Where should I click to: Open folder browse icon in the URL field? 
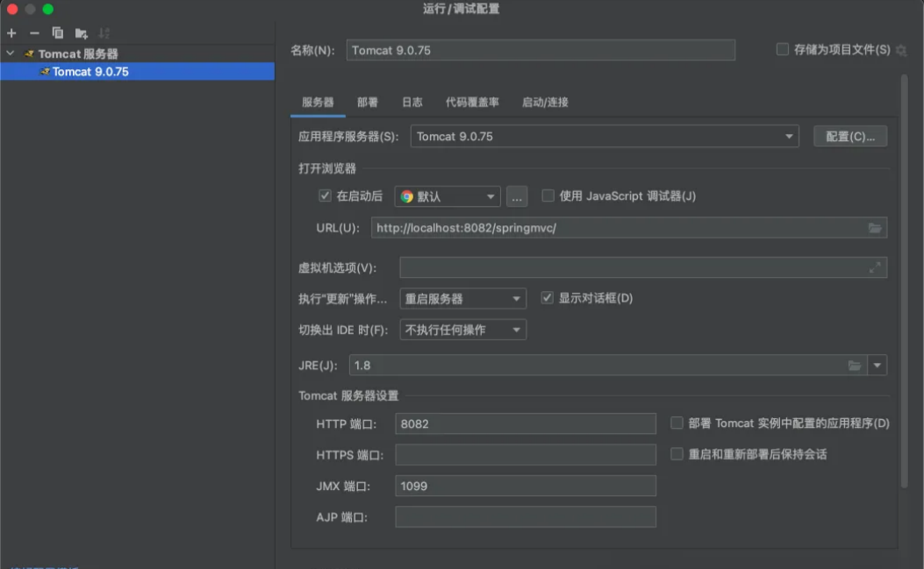point(875,228)
